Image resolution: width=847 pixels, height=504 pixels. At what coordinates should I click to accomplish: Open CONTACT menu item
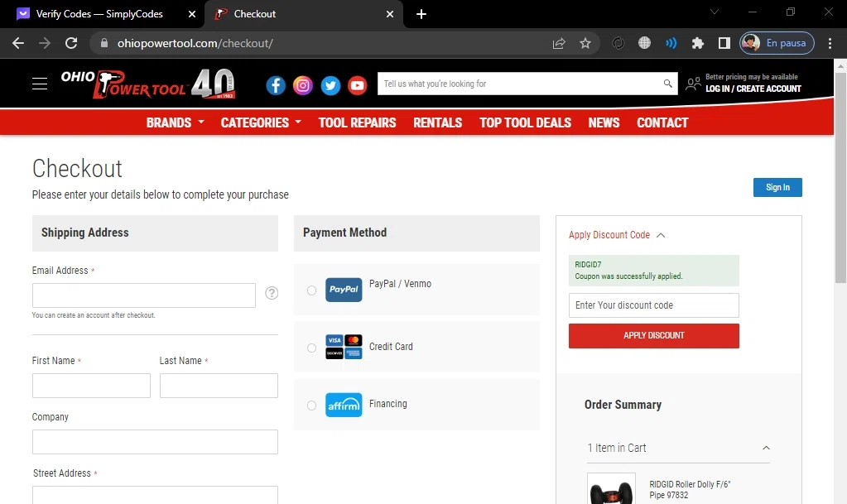(x=662, y=122)
